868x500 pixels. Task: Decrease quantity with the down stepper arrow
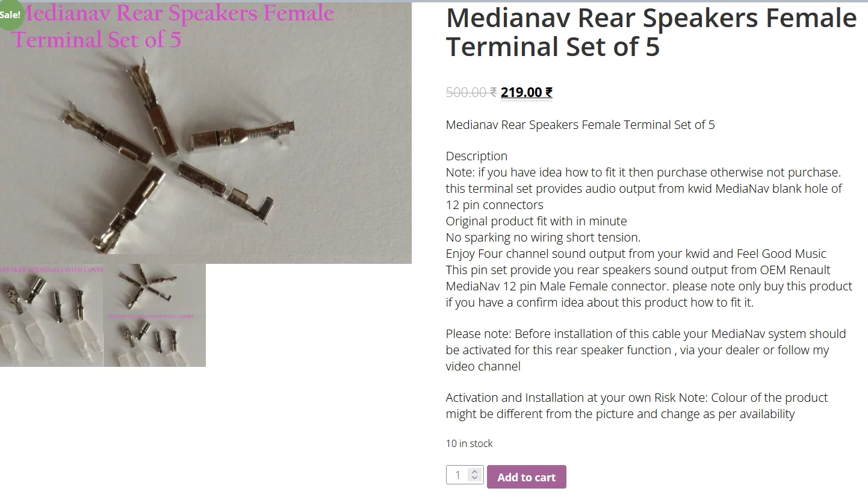(x=474, y=478)
